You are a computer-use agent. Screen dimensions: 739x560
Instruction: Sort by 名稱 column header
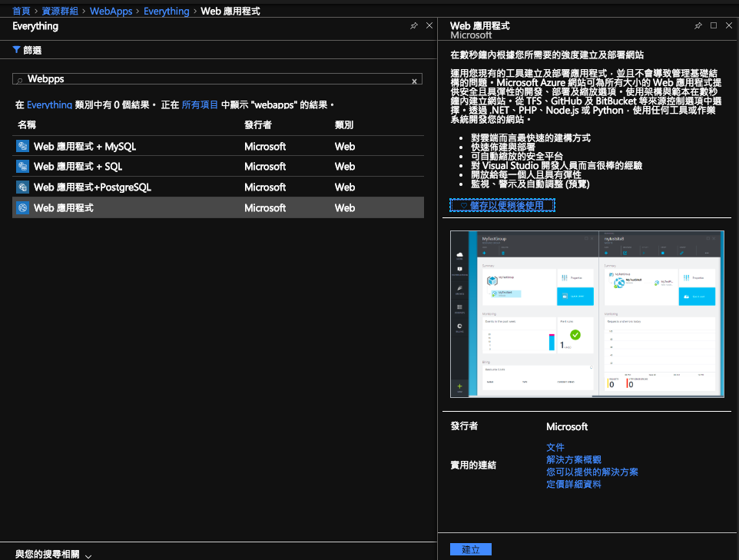27,125
